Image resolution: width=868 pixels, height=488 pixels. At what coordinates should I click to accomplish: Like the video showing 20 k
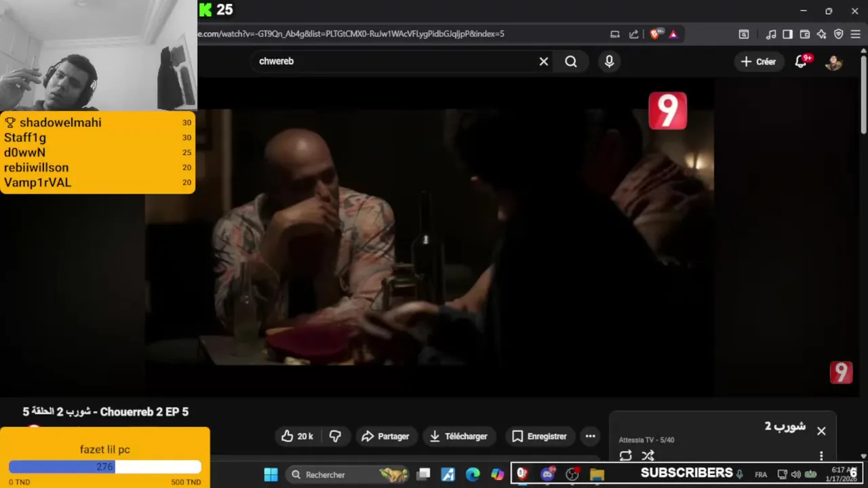(x=297, y=436)
